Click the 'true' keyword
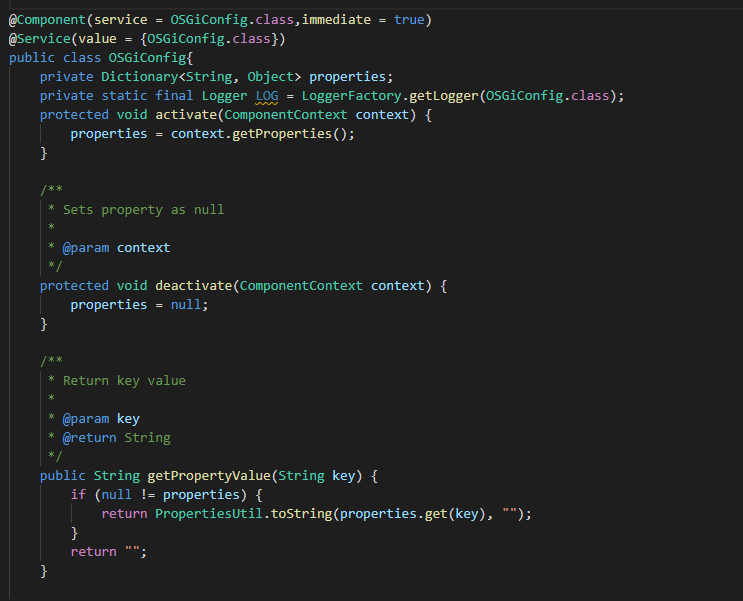The width and height of the screenshot is (743, 601). [409, 20]
